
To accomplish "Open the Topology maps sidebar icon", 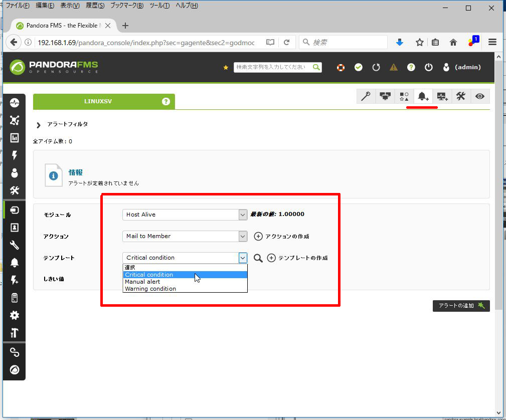I will (x=14, y=120).
